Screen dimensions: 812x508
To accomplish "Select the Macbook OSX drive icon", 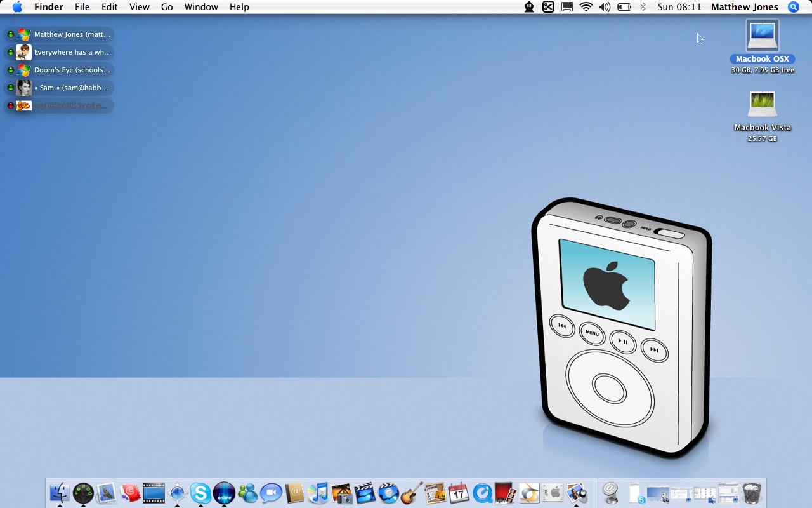I will (x=762, y=36).
